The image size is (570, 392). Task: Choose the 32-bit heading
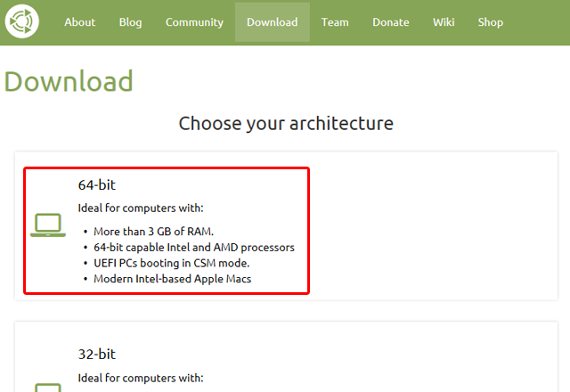(x=97, y=354)
